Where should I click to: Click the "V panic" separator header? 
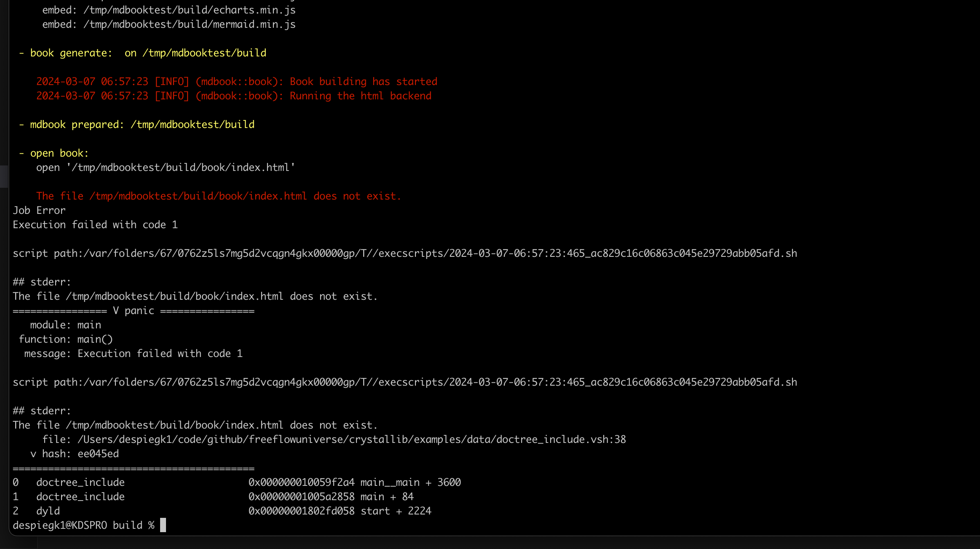(x=134, y=311)
